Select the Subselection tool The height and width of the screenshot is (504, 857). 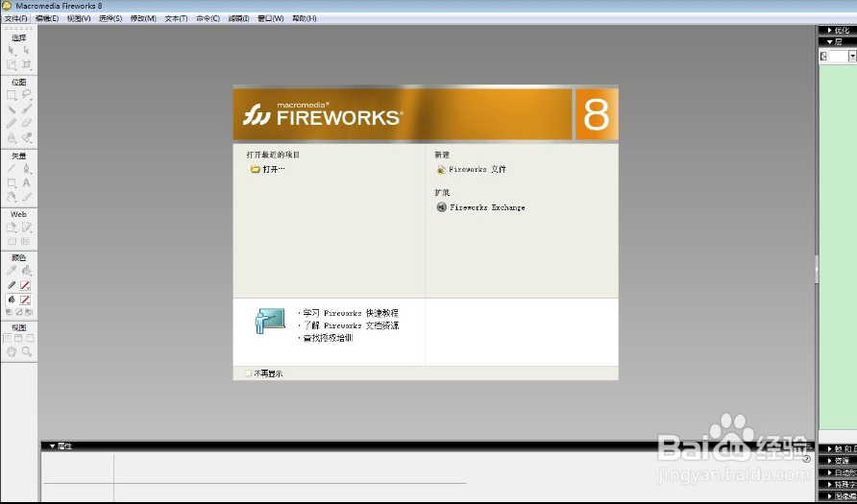26,50
